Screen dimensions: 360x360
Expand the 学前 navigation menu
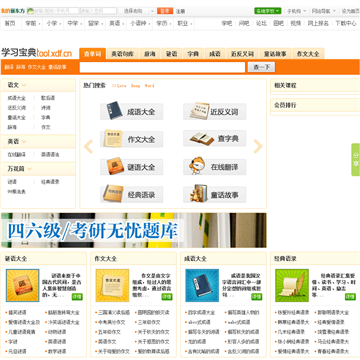coord(33,24)
